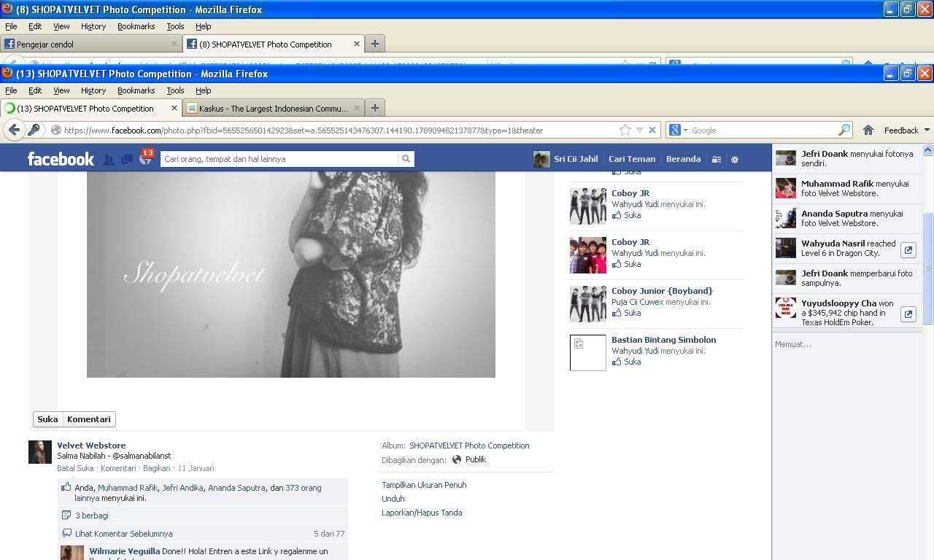Open new tab in front window
Screen dimensions: 934x560
point(375,108)
